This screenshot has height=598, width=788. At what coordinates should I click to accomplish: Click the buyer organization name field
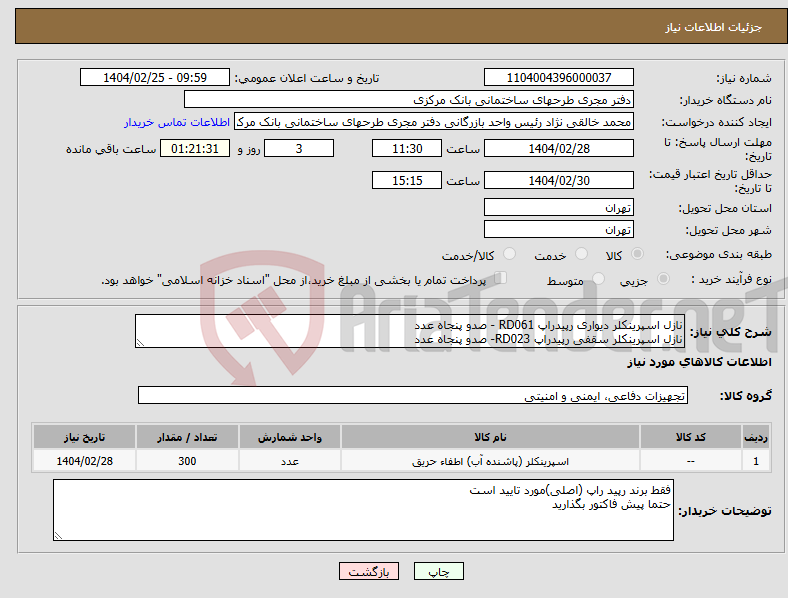409,99
